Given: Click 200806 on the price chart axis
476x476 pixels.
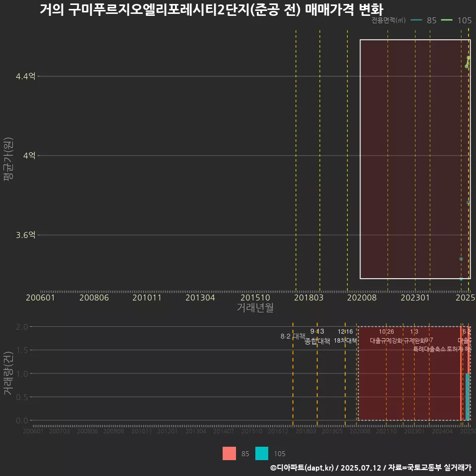Looking at the screenshot, I should pyautogui.click(x=94, y=297).
